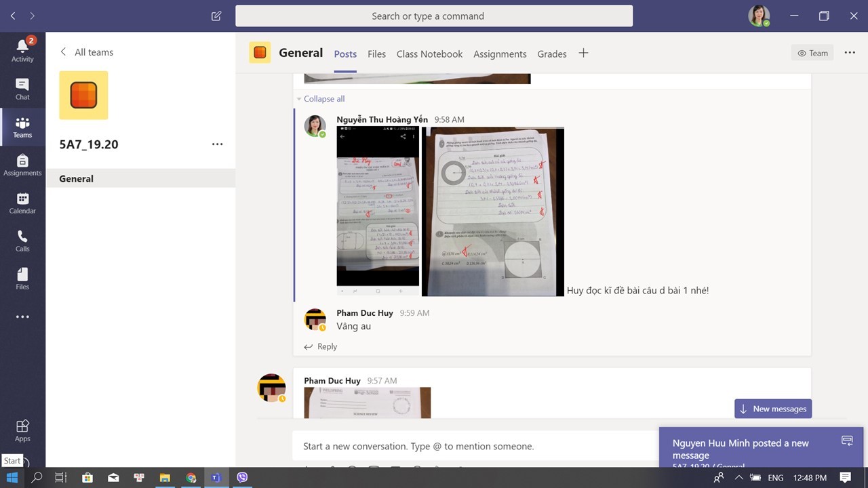This screenshot has height=488, width=868.
Task: Open Files in the left rail
Action: (x=22, y=279)
